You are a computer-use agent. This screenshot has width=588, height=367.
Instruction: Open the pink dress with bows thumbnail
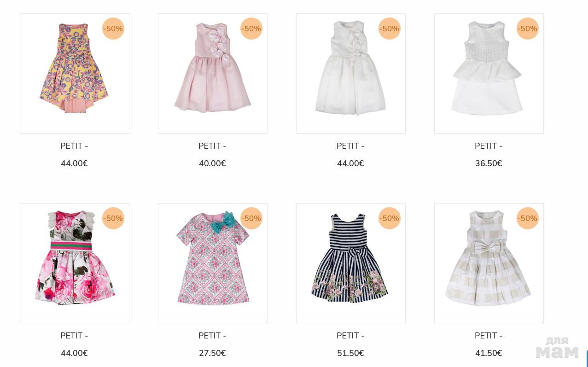(213, 74)
